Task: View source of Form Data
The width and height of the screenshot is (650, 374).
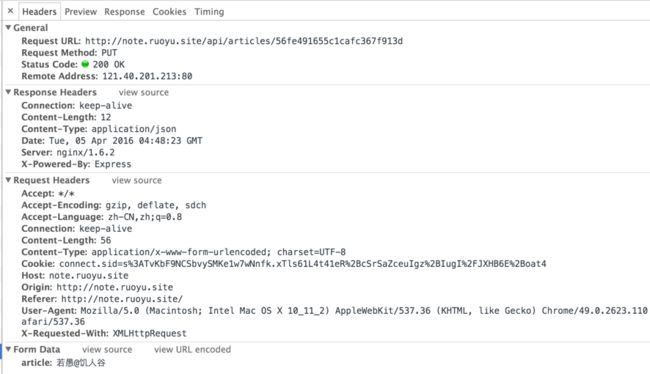Action: tap(107, 350)
